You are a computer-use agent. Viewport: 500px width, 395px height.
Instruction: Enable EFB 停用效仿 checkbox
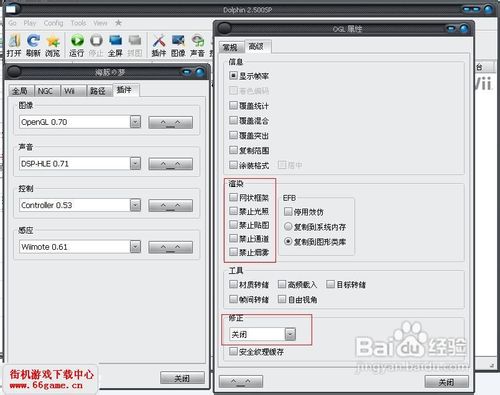click(288, 212)
